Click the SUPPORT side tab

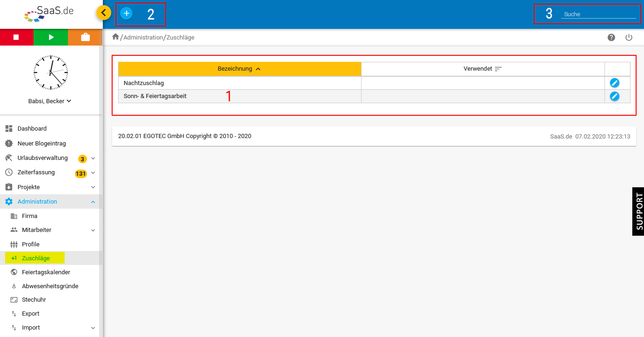point(638,211)
